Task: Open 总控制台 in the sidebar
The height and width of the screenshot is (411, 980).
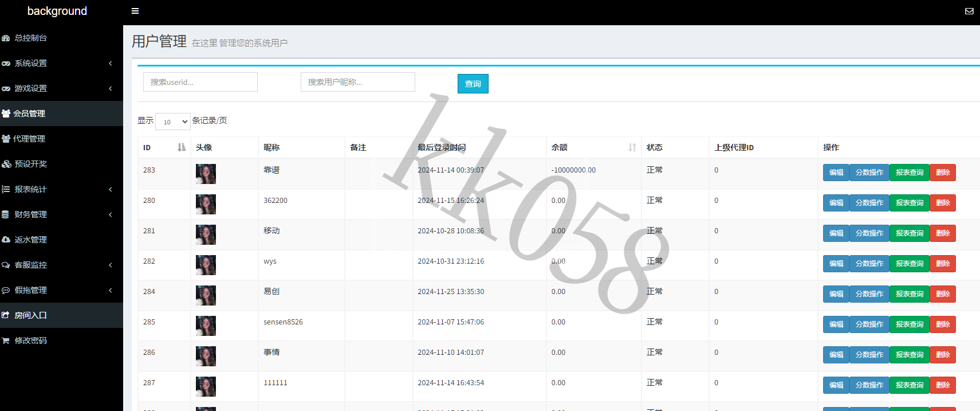Action: coord(61,38)
